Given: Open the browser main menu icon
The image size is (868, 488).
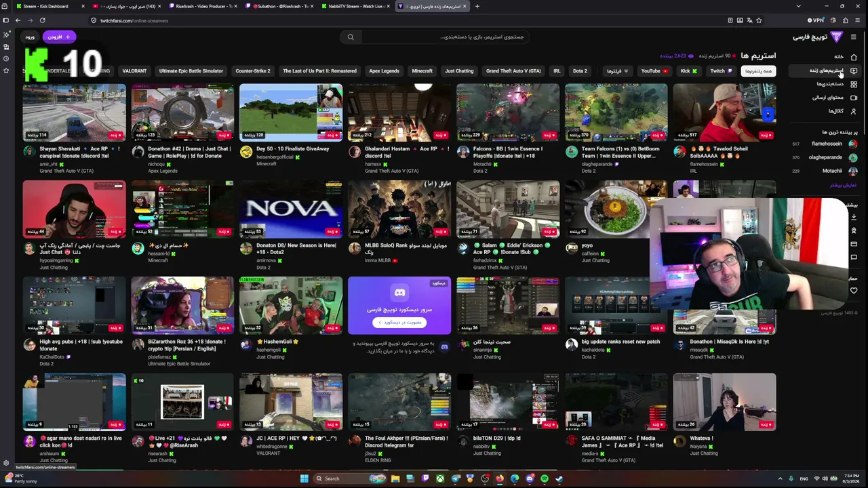Looking at the screenshot, I should [x=859, y=20].
